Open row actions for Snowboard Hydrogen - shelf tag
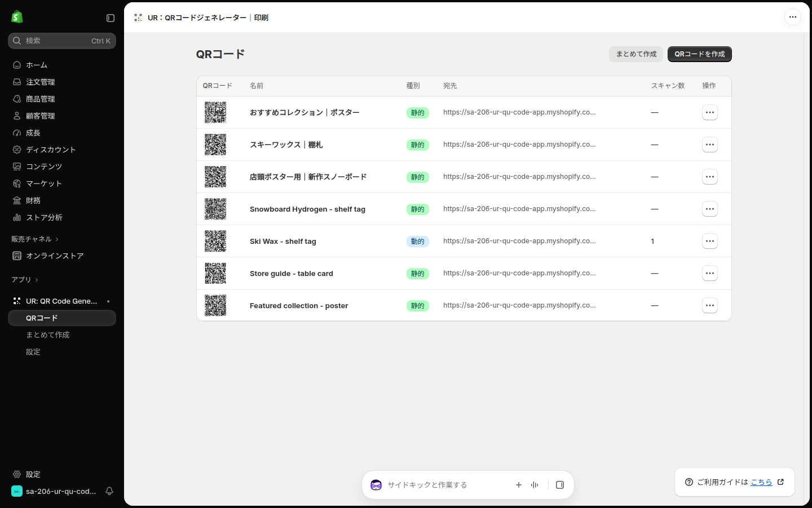This screenshot has width=812, height=508. click(710, 209)
